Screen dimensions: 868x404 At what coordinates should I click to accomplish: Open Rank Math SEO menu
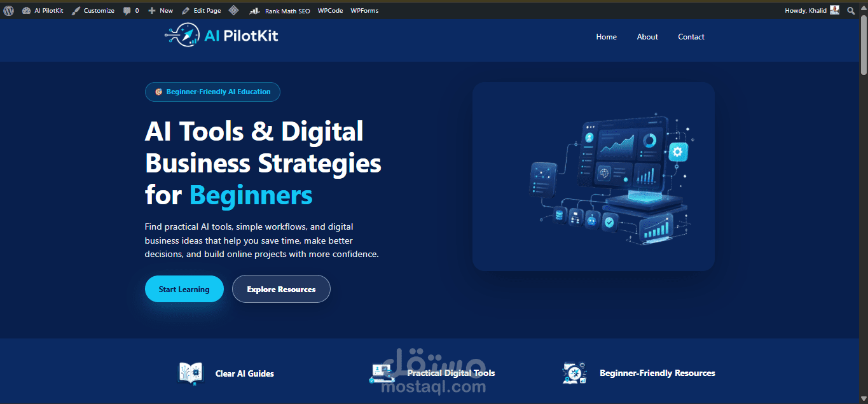click(x=280, y=10)
